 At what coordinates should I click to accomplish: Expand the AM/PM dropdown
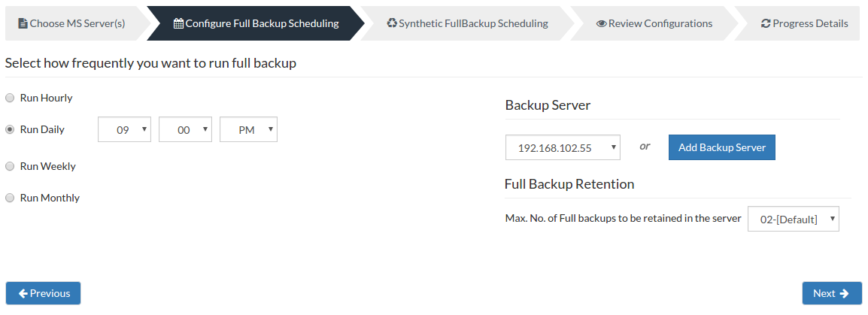pos(248,129)
